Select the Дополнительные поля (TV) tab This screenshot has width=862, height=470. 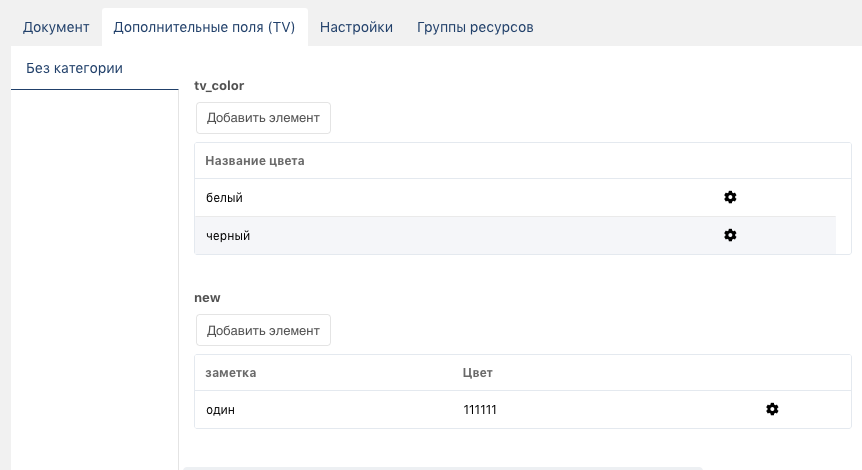[x=204, y=28]
